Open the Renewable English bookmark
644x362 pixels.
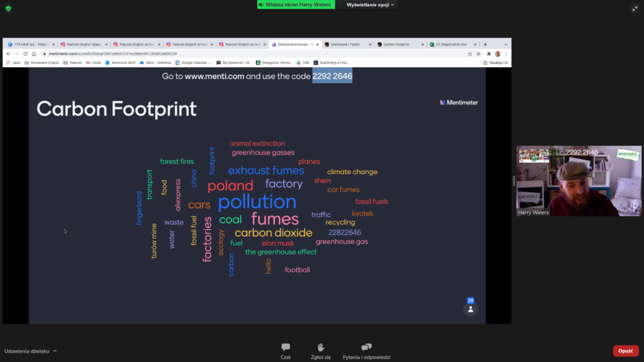[42, 63]
